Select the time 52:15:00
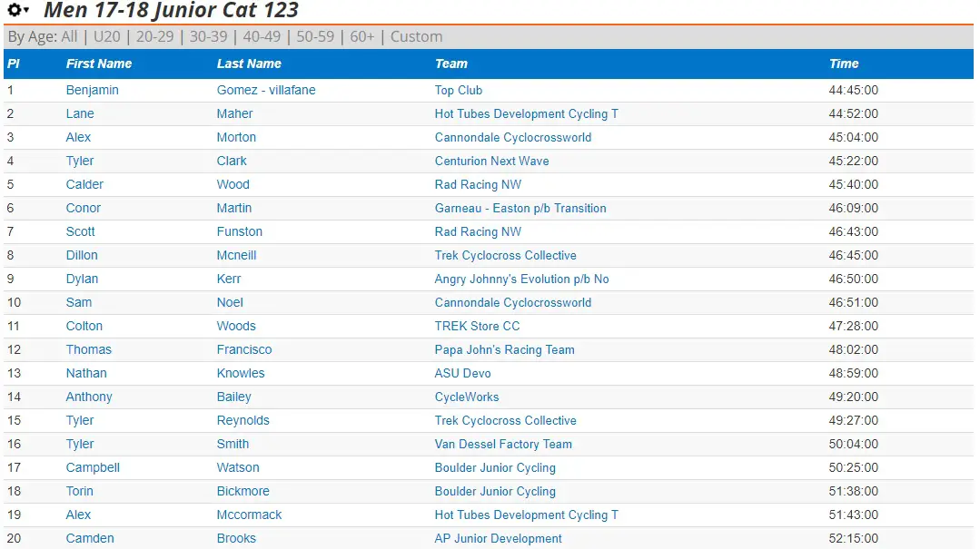This screenshot has width=980, height=549. (854, 538)
